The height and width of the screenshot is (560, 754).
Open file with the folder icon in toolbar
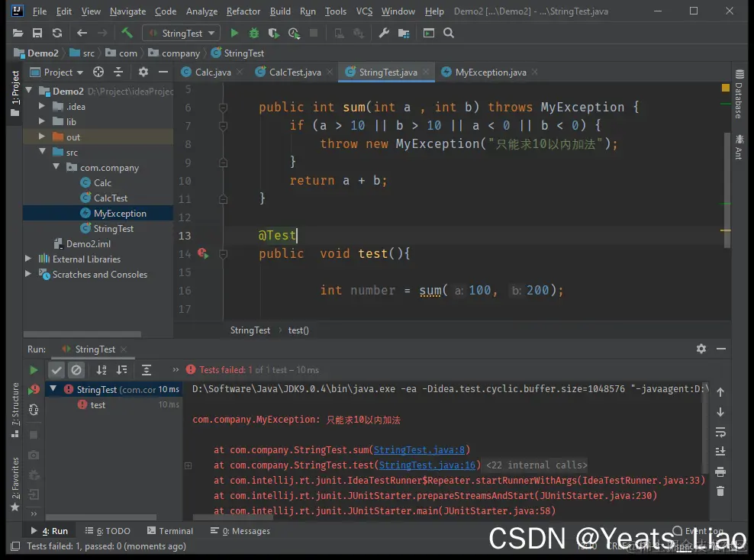click(x=18, y=33)
